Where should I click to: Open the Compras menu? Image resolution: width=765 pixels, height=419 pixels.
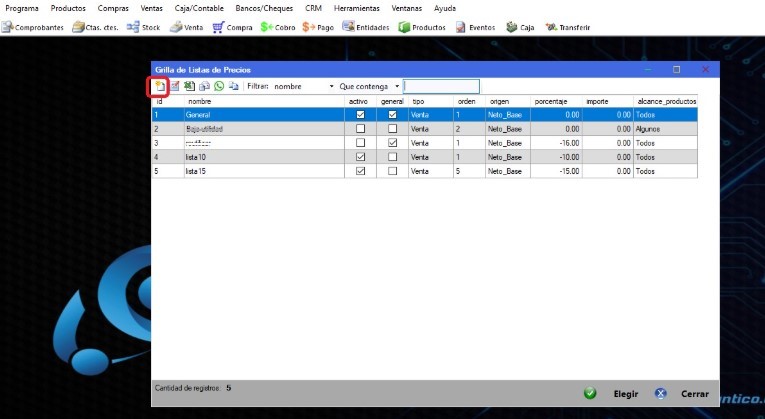point(113,8)
